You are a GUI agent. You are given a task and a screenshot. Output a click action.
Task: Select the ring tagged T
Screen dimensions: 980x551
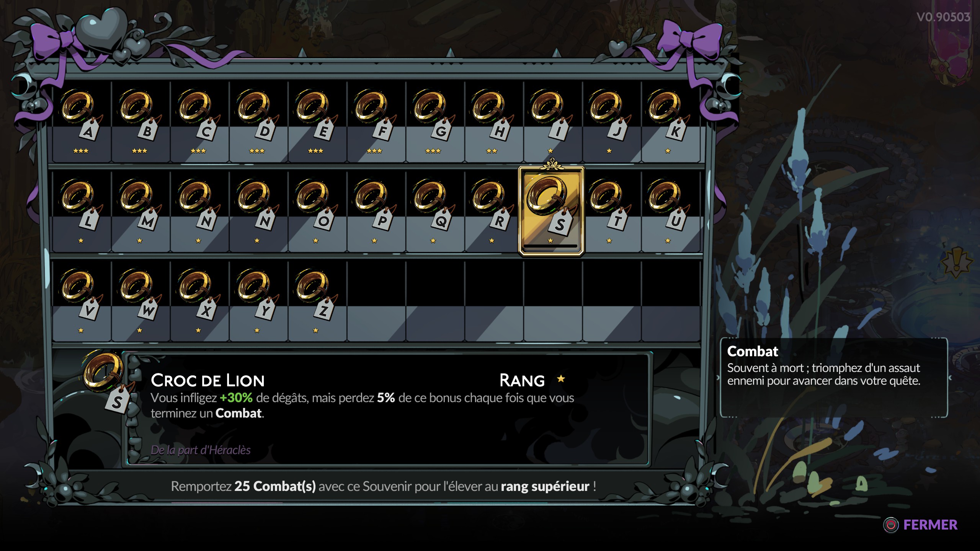pos(610,212)
